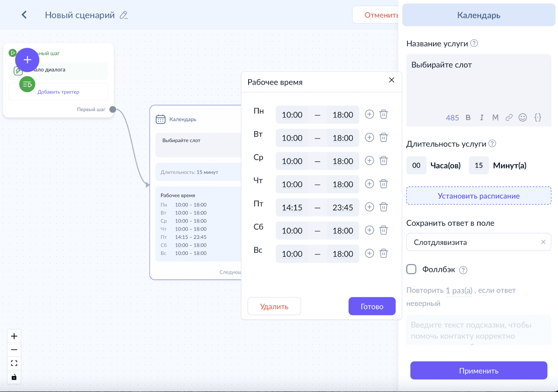Image resolution: width=558 pixels, height=392 pixels.
Task: Click the hint text input area
Action: (x=478, y=330)
